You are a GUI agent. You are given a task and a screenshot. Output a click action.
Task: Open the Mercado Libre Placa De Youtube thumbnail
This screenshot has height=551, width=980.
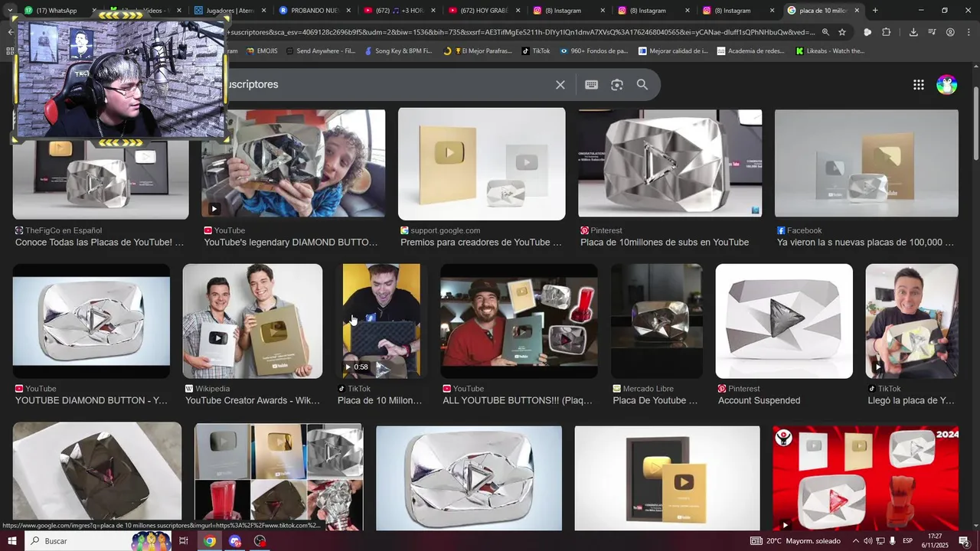657,321
